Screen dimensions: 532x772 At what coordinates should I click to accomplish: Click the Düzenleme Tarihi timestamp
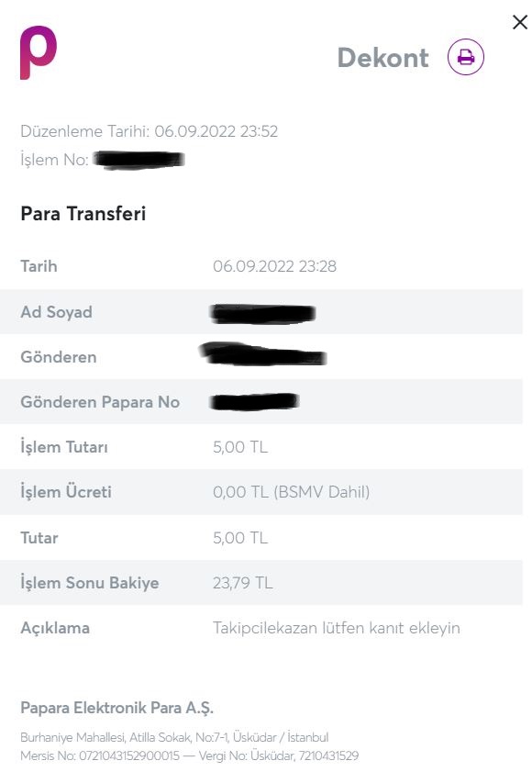150,131
